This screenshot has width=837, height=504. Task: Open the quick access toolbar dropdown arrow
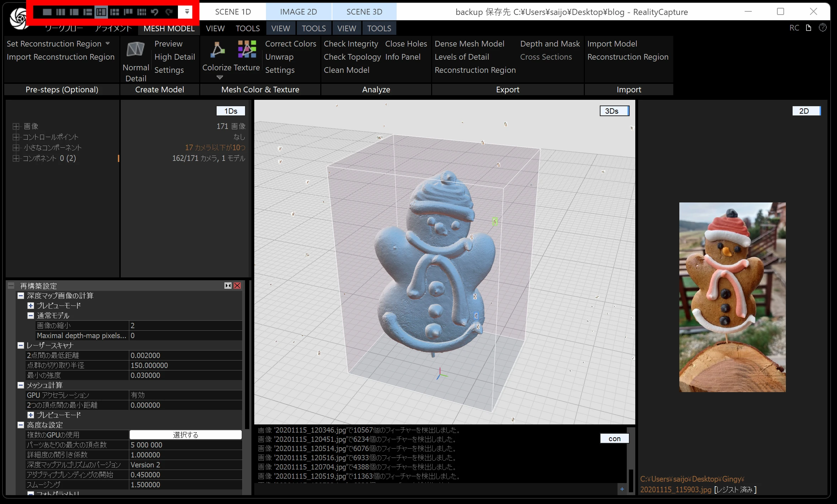(x=186, y=12)
